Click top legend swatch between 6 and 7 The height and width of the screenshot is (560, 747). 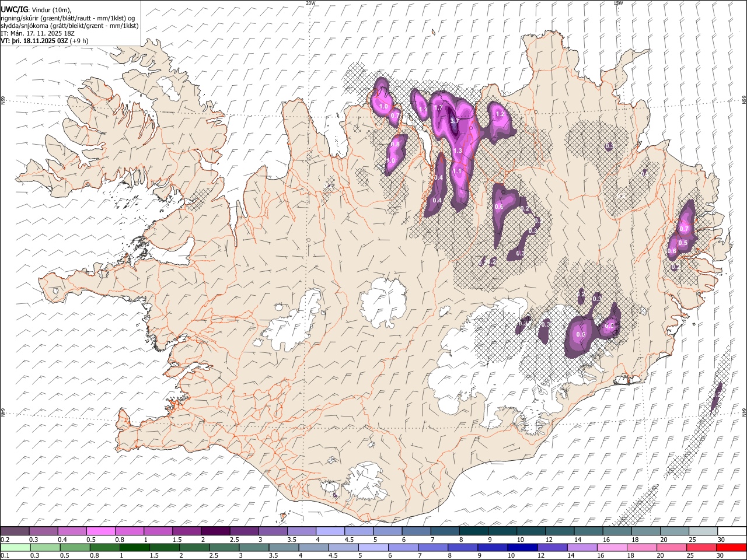[416, 531]
